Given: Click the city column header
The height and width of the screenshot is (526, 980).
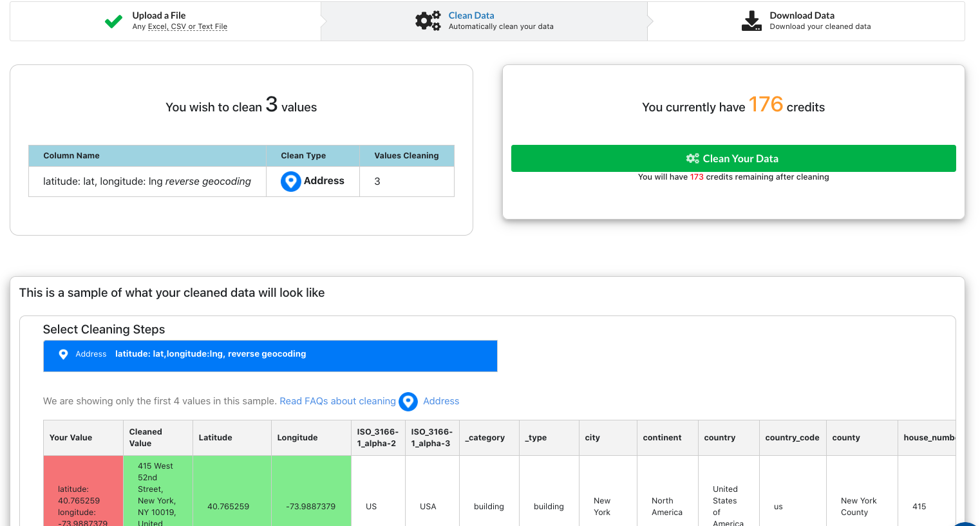Looking at the screenshot, I should 608,438.
